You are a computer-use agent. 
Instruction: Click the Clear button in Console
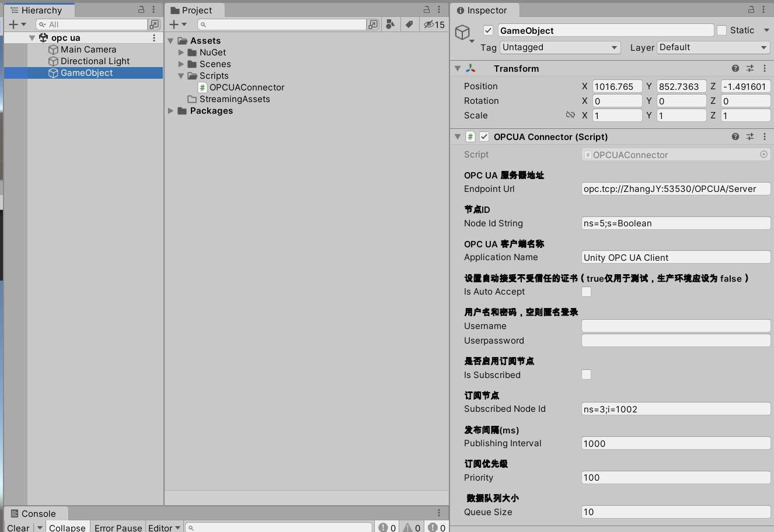coord(18,526)
